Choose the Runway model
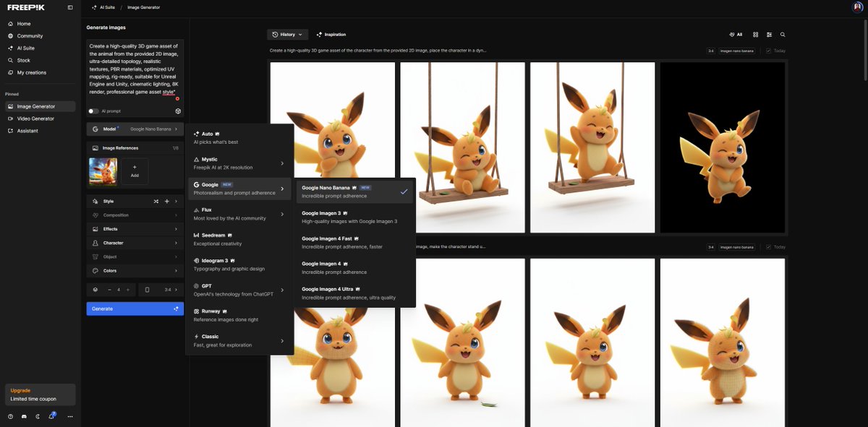Screen dimensions: 868x427 click(x=239, y=315)
